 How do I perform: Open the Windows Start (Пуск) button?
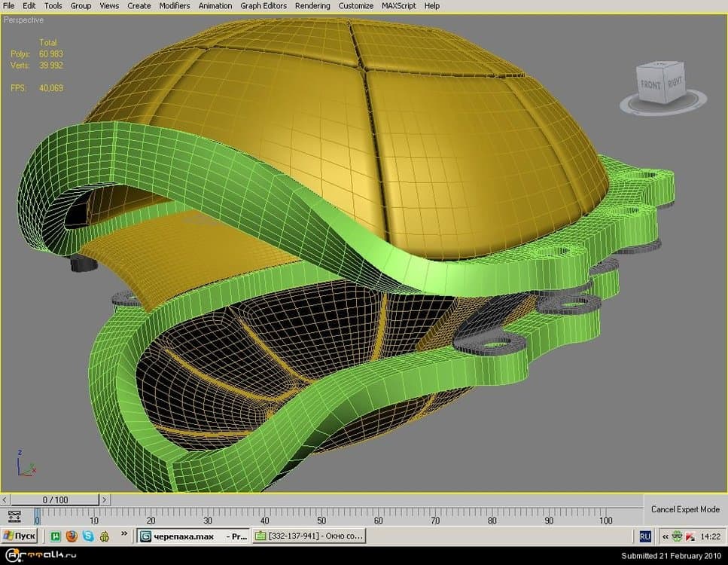(x=20, y=536)
